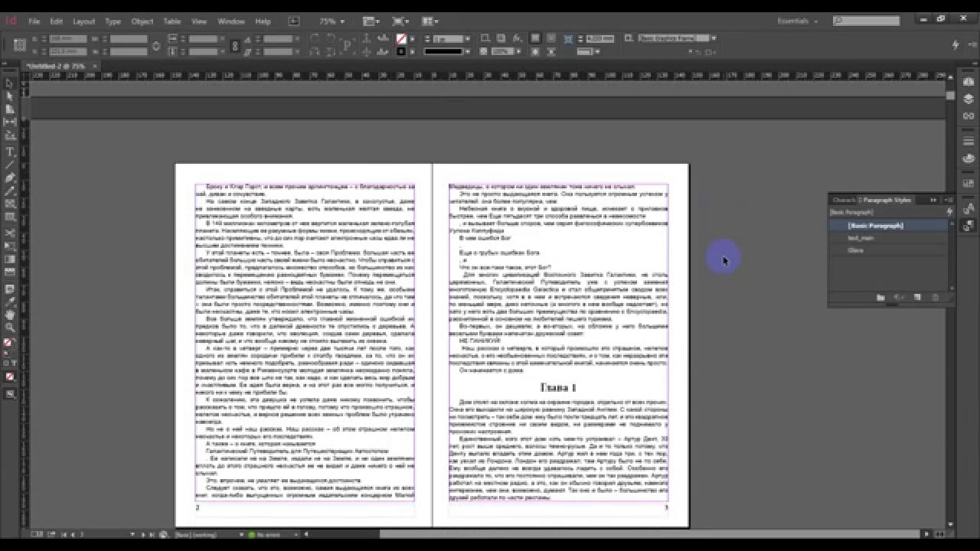
Task: Click the Apply None color swatch in Tools
Action: point(10,377)
